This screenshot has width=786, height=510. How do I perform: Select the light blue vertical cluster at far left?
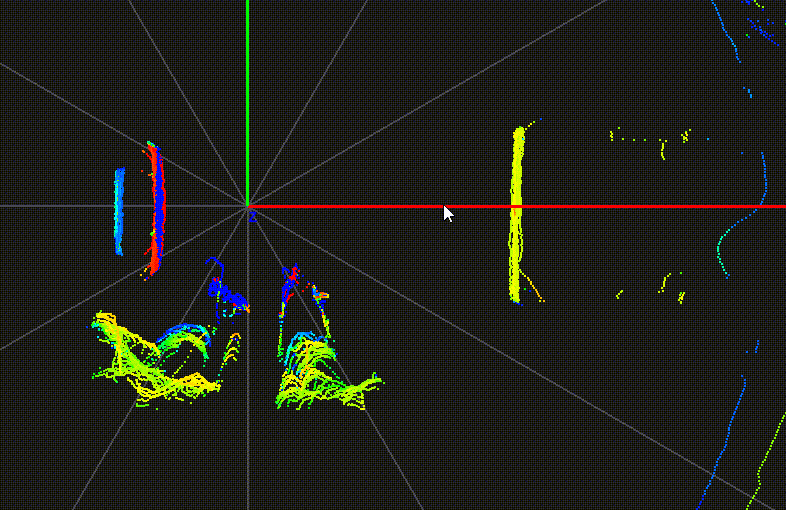pyautogui.click(x=119, y=210)
